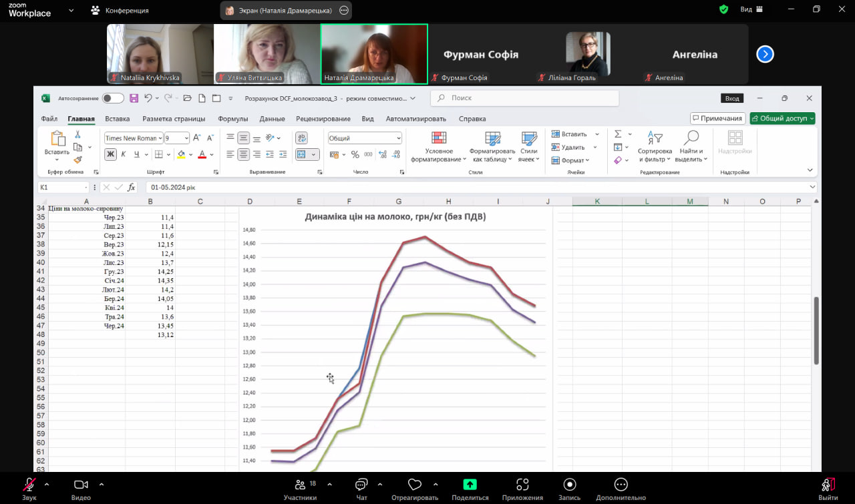Click the red font color A swatch
This screenshot has width=855, height=504.
coord(202,154)
